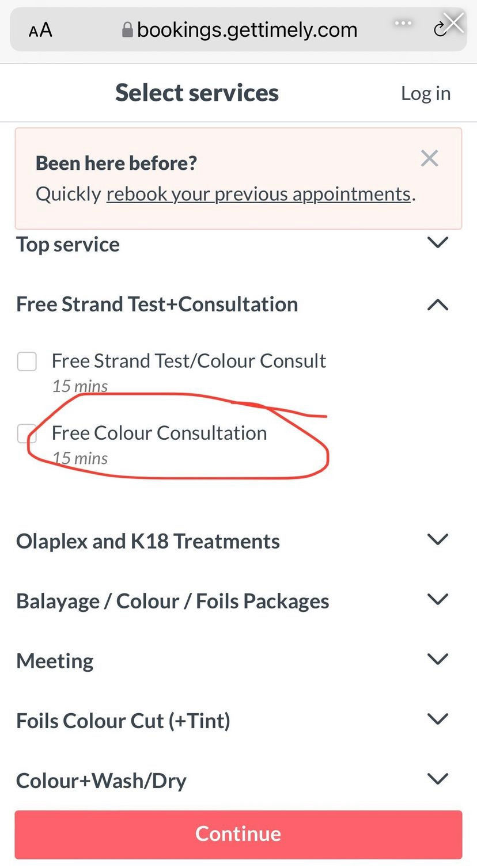Tap the bookings.gettimely.com address field
This screenshot has height=868, width=477.
pyautogui.click(x=238, y=29)
